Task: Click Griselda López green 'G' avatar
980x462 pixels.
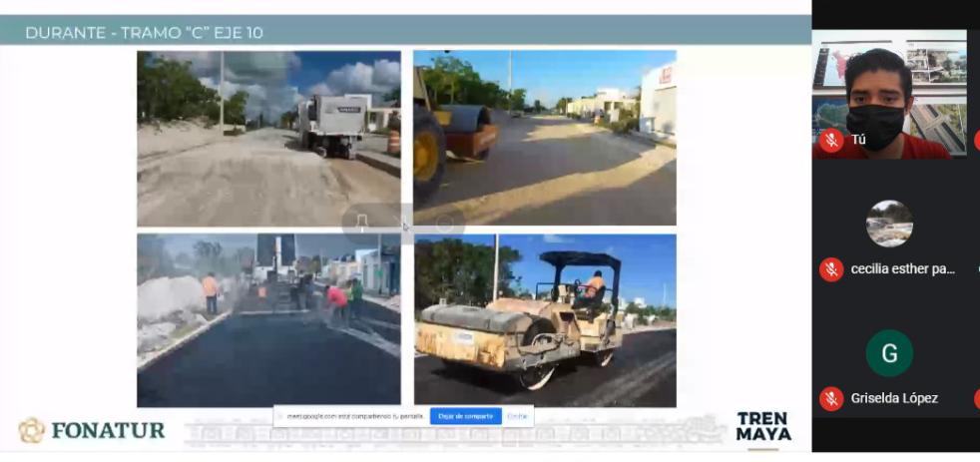Action: pos(888,353)
